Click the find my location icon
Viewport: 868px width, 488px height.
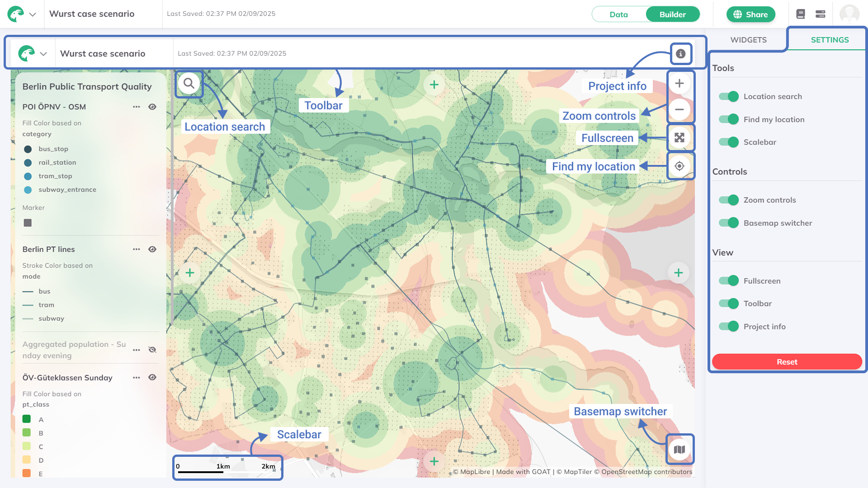(679, 166)
